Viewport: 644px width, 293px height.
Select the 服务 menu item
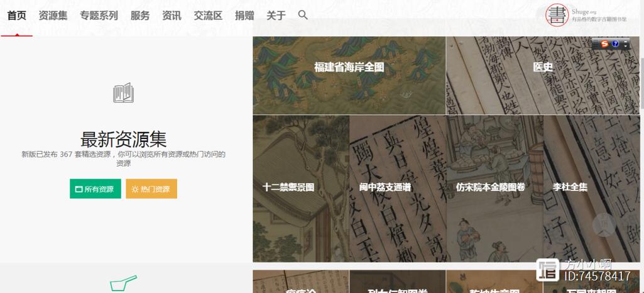(140, 16)
